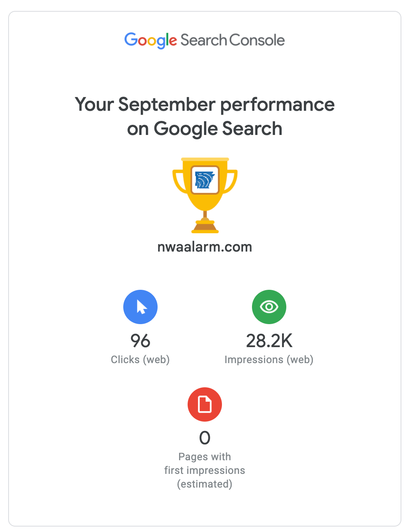The width and height of the screenshot is (408, 532).
Task: Click the green eye impressions icon
Action: click(x=269, y=307)
